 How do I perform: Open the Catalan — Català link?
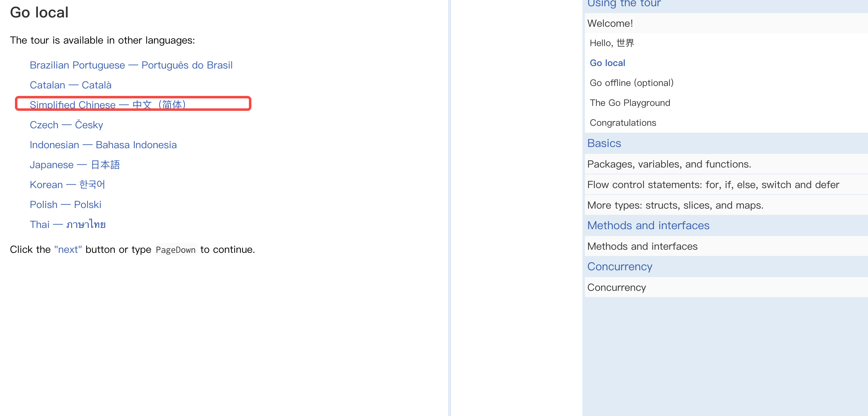pyautogui.click(x=70, y=85)
